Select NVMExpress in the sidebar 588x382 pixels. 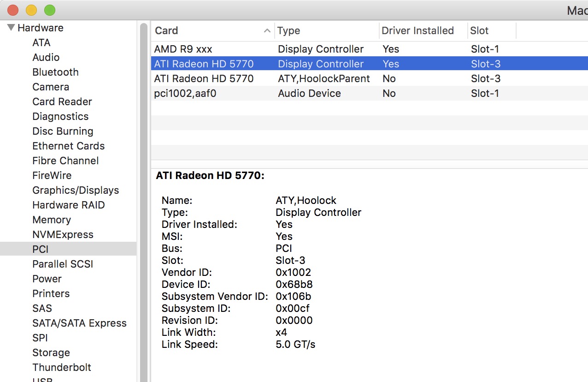point(63,234)
